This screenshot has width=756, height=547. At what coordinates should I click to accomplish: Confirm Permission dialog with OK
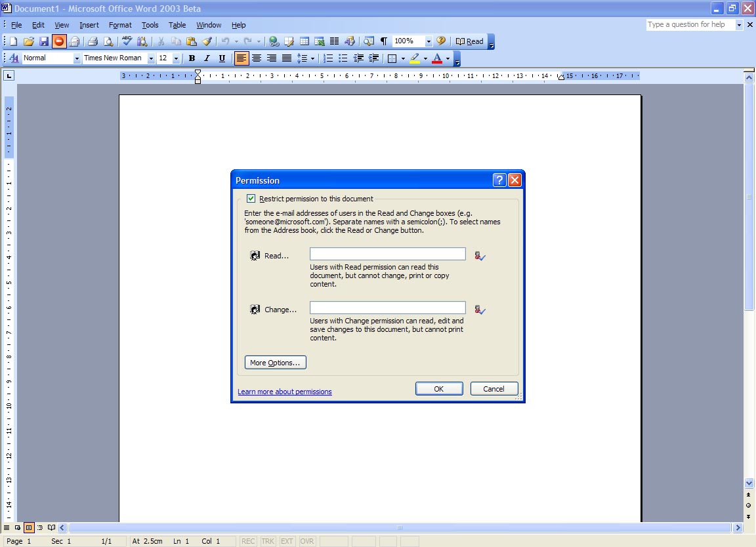[x=439, y=389]
